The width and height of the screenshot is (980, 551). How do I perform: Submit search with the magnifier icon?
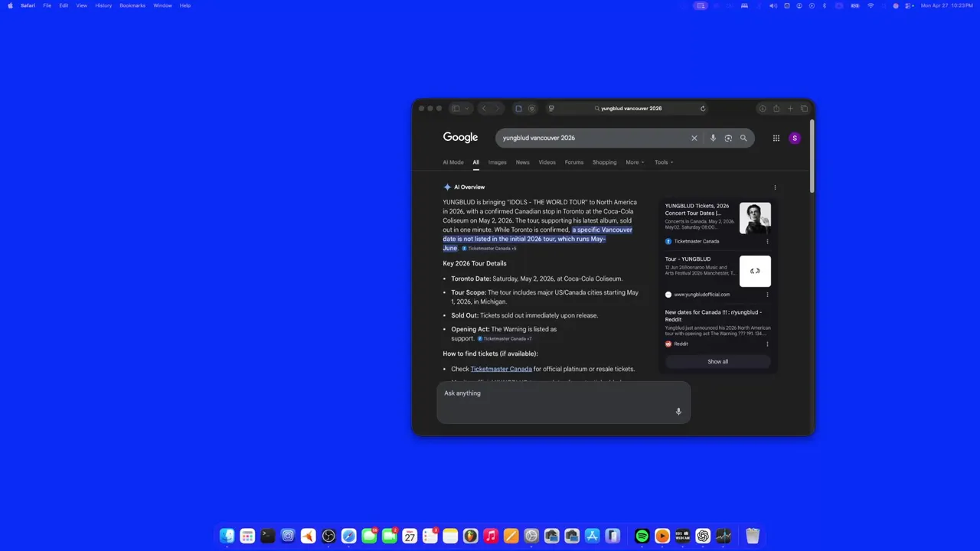(x=743, y=139)
